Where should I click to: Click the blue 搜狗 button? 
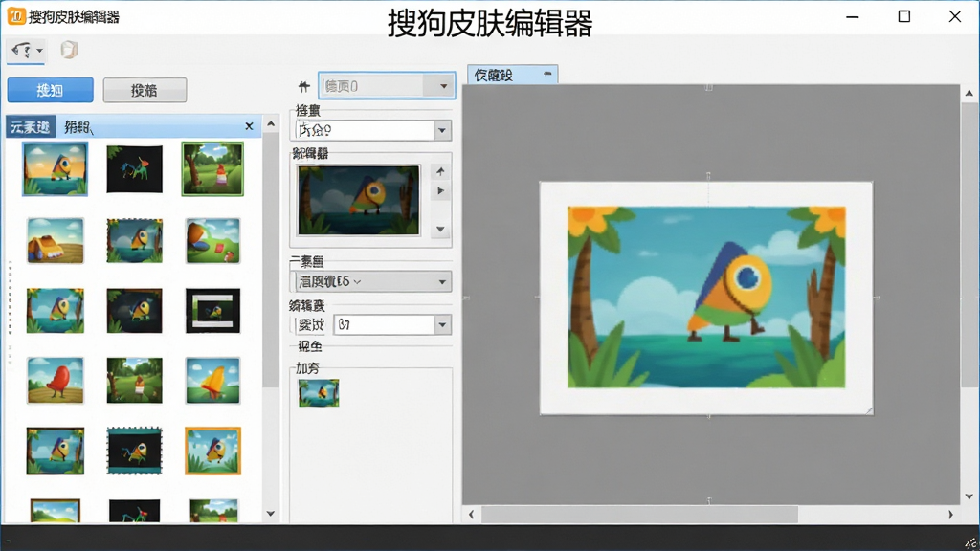click(x=51, y=90)
